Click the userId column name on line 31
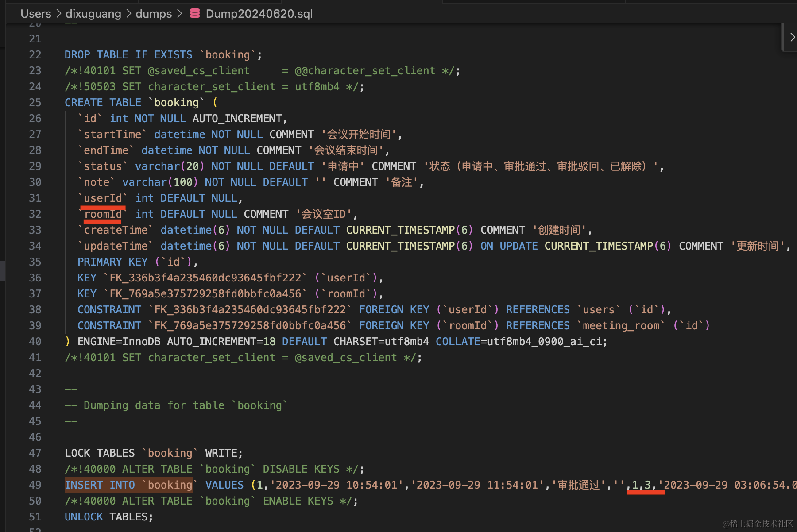The width and height of the screenshot is (797, 532). point(103,198)
